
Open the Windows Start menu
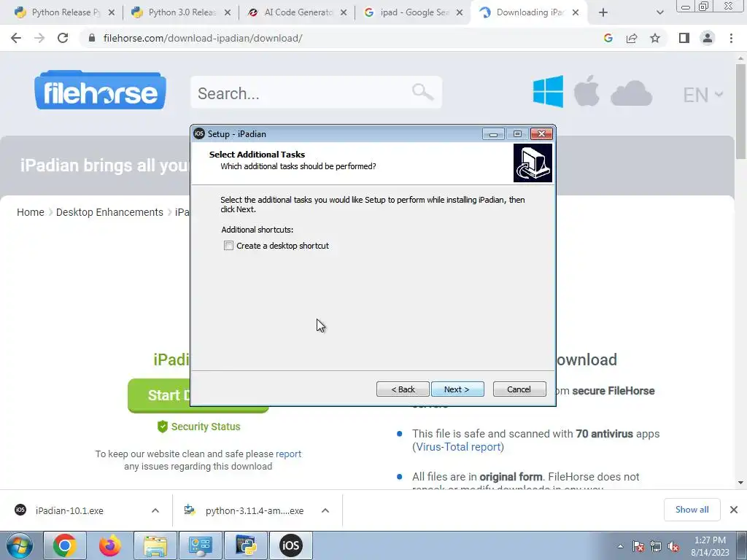[x=20, y=545]
